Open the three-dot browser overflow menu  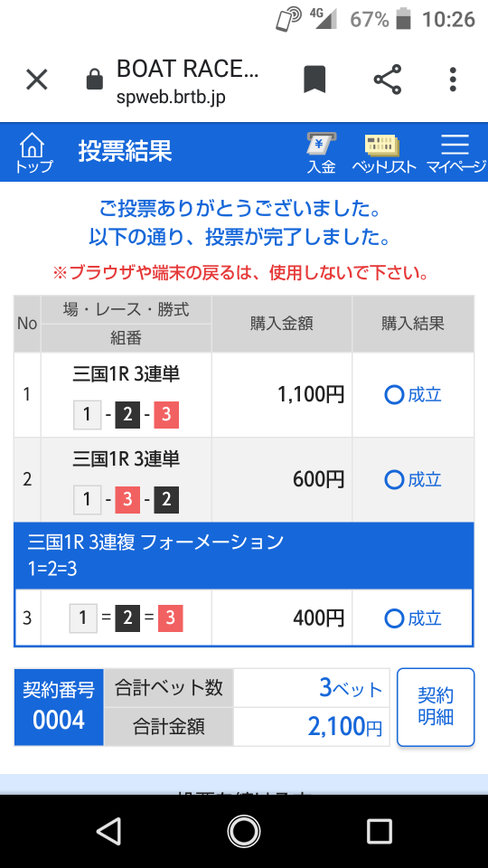click(x=453, y=80)
